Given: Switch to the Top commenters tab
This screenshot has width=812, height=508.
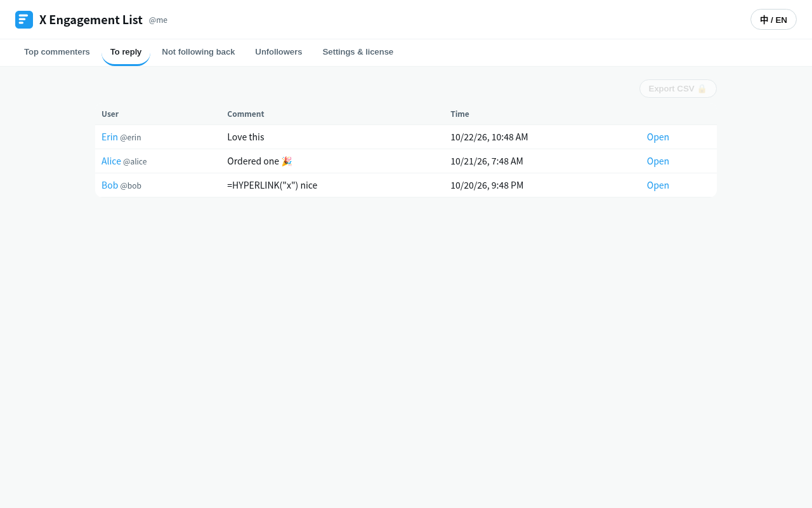Looking at the screenshot, I should tap(57, 52).
